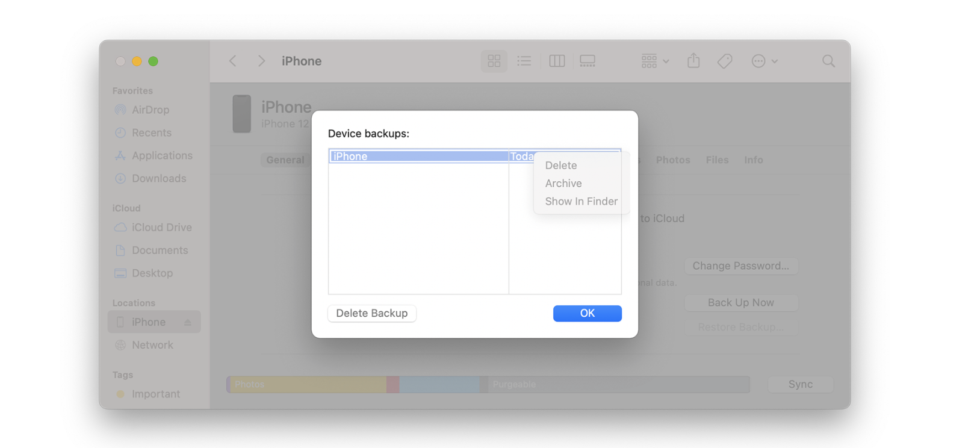Viewport: 980px width, 448px height.
Task: Click the AirDrop sidebar icon
Action: 120,110
